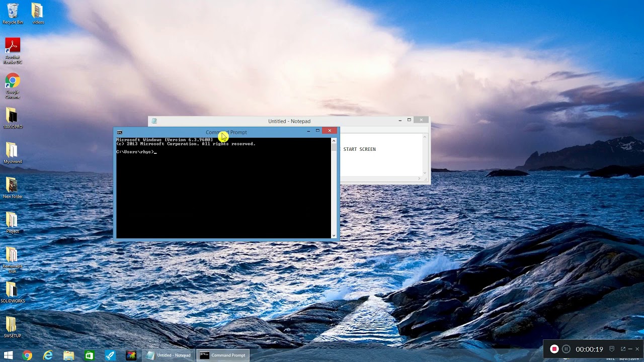
Task: Close the recorder widget
Action: [x=637, y=349]
